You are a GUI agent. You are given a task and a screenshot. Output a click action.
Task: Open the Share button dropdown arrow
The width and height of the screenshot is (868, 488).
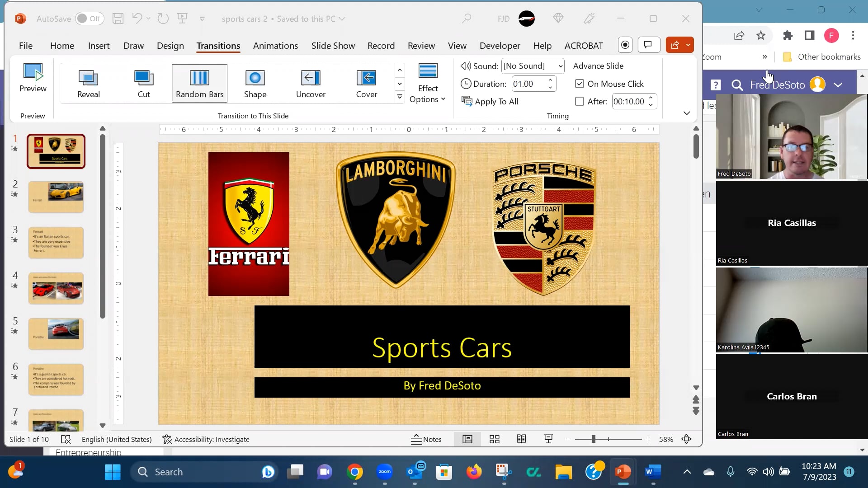688,45
